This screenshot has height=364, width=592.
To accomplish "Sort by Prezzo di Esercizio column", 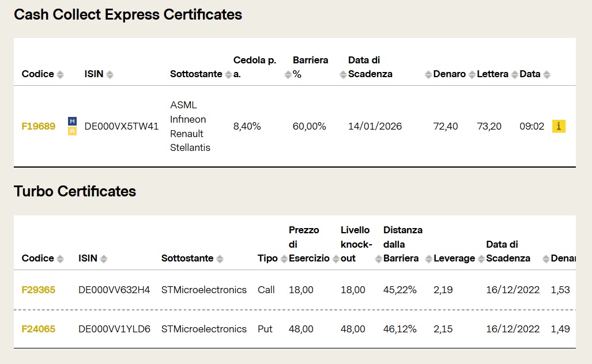I will [335, 259].
